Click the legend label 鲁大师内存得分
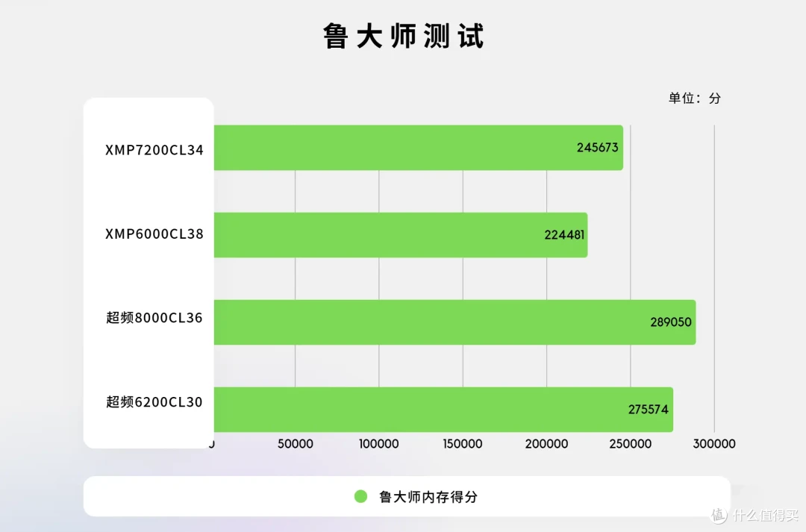The width and height of the screenshot is (806, 532). click(428, 497)
